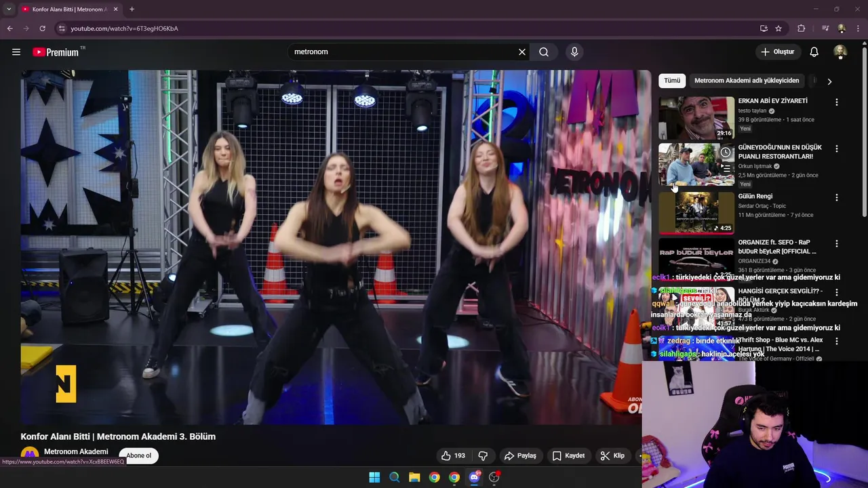
Task: Dislike the video with the thumbs-down icon
Action: [x=484, y=455]
